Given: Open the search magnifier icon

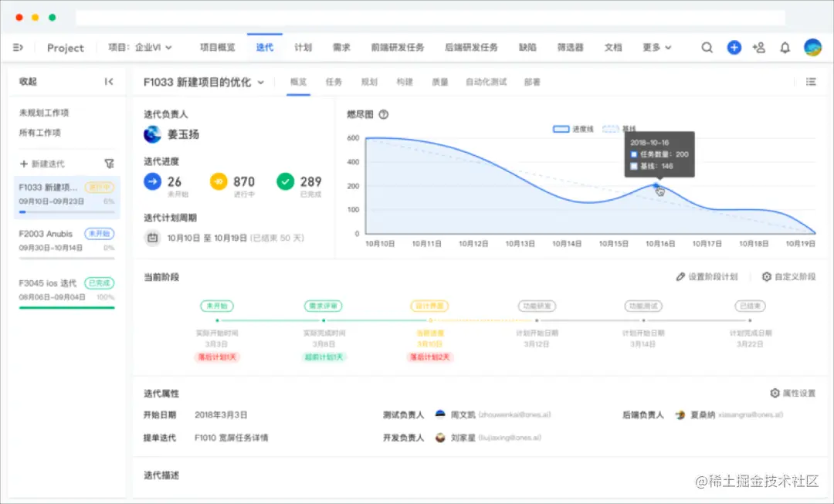Looking at the screenshot, I should (707, 47).
